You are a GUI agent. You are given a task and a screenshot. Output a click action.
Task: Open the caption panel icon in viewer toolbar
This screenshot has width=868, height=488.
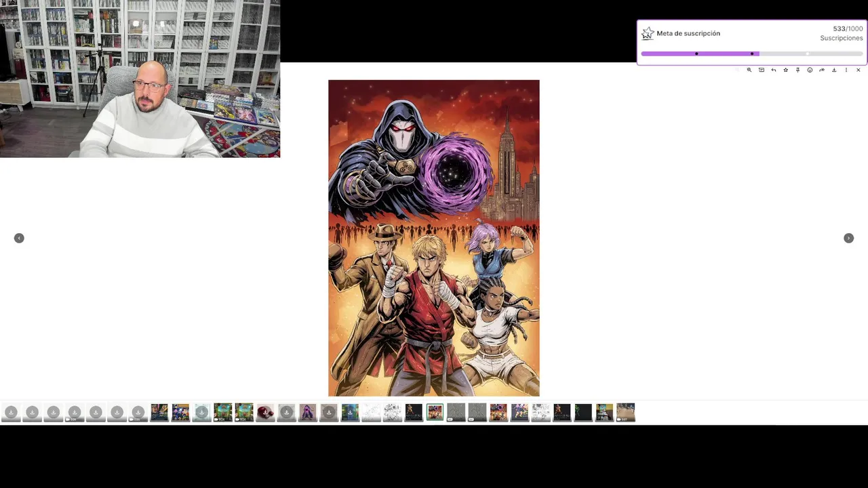tap(762, 70)
